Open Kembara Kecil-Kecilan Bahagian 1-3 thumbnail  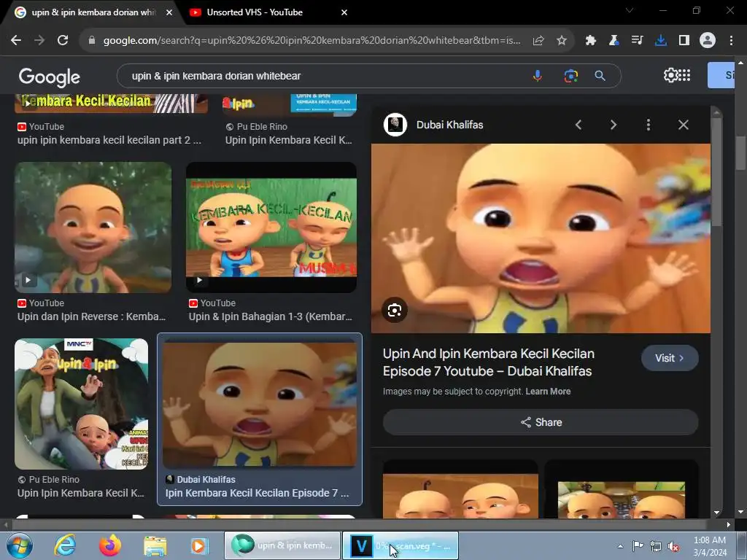[271, 227]
